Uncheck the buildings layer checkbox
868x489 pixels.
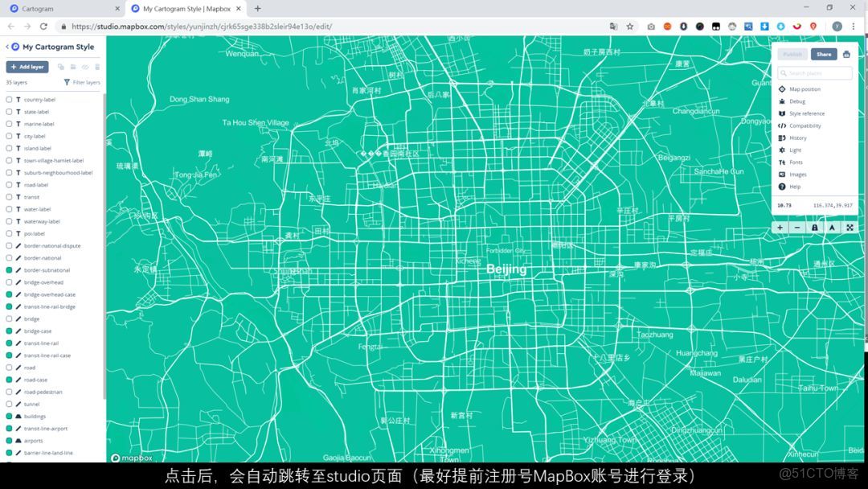point(9,417)
